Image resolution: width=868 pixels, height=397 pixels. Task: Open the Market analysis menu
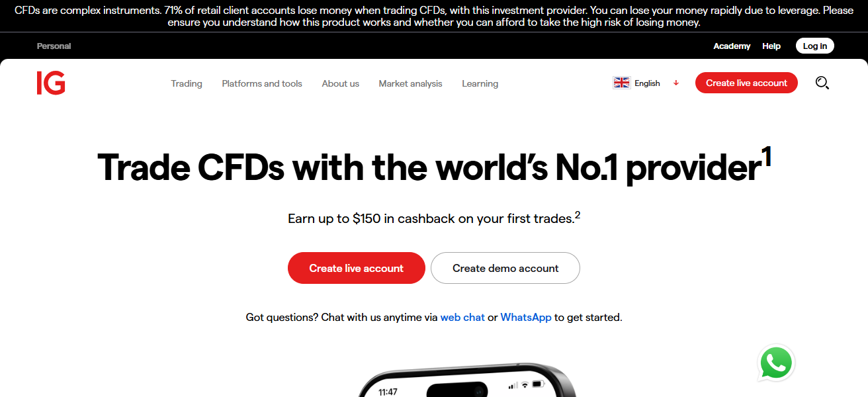tap(410, 83)
